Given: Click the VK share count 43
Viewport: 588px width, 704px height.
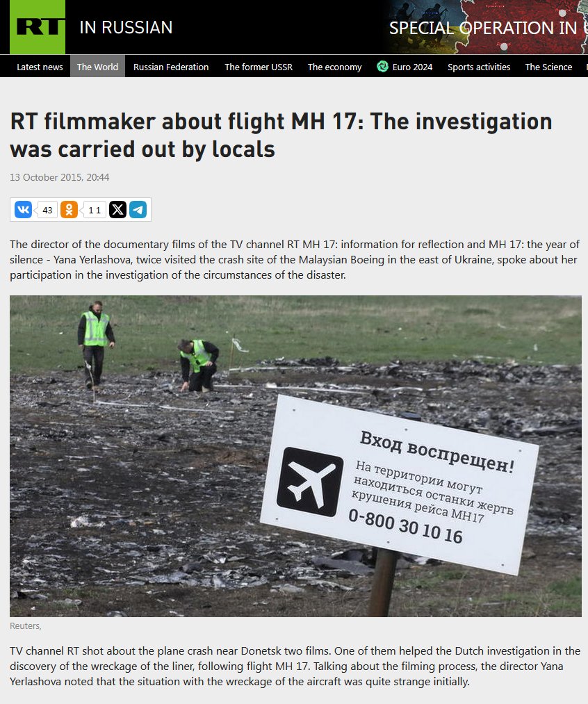Looking at the screenshot, I should [x=47, y=210].
